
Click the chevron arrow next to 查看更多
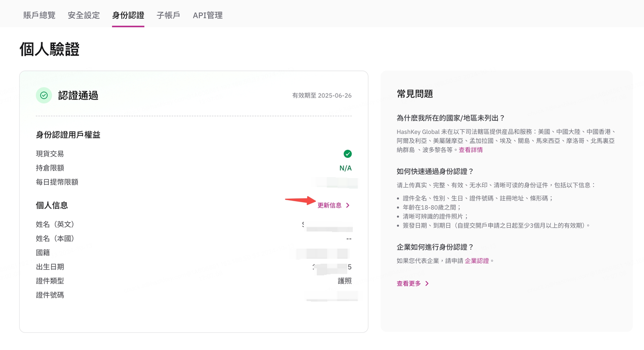pos(427,284)
